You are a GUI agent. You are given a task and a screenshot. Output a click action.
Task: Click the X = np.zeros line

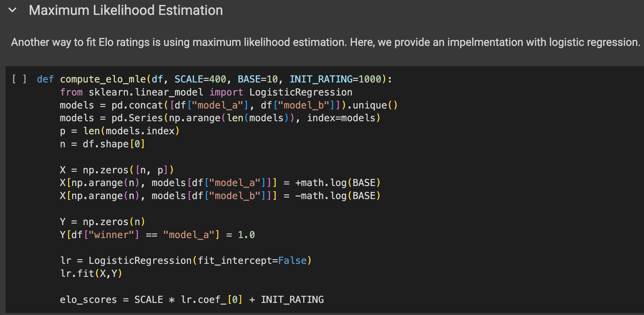[x=117, y=170]
